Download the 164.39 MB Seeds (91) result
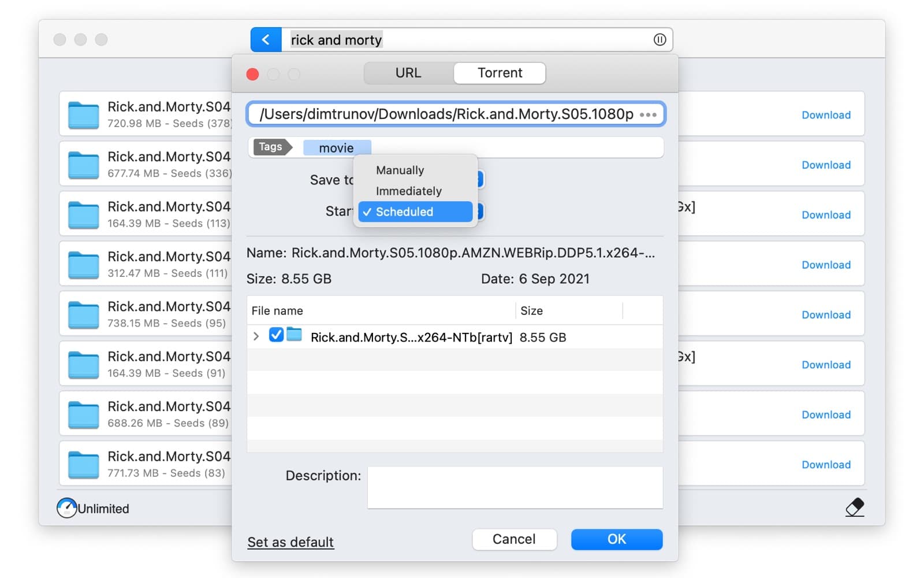 [826, 365]
